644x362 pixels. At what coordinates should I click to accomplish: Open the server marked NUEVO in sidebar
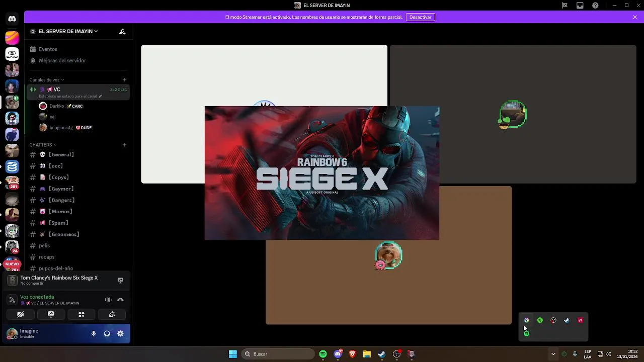click(x=12, y=263)
